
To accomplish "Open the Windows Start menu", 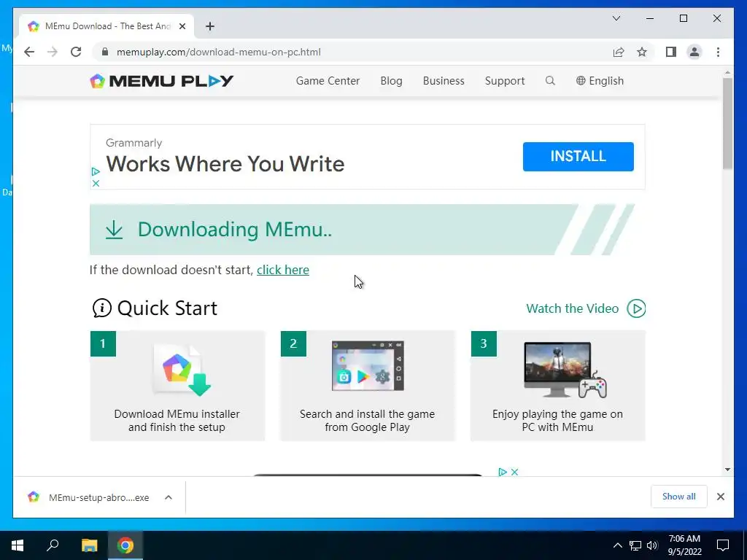I will coord(18,545).
